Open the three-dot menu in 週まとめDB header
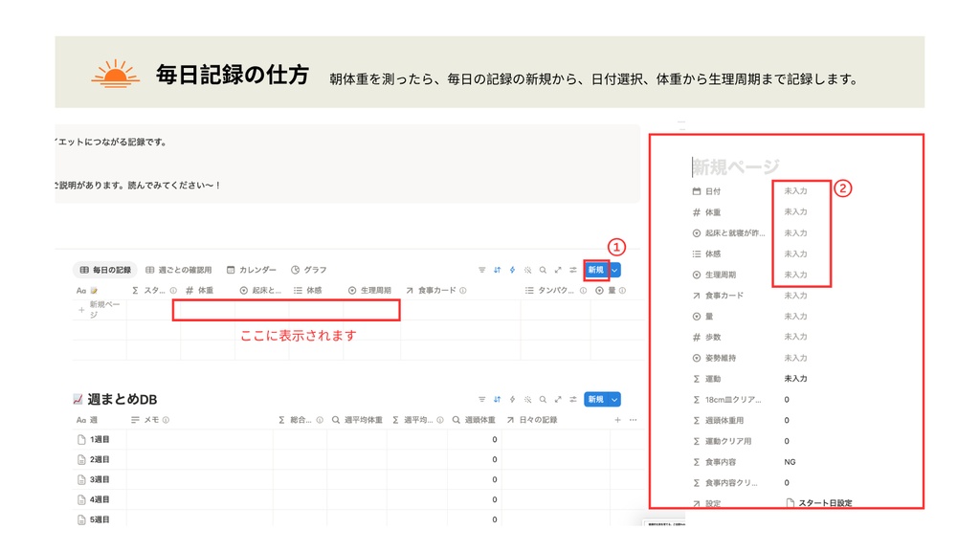 point(634,420)
